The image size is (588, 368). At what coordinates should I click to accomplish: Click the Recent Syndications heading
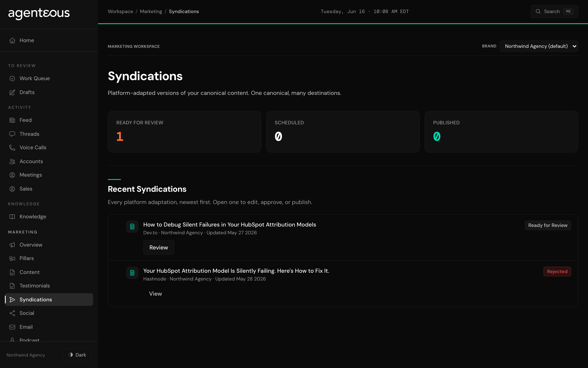tap(147, 189)
